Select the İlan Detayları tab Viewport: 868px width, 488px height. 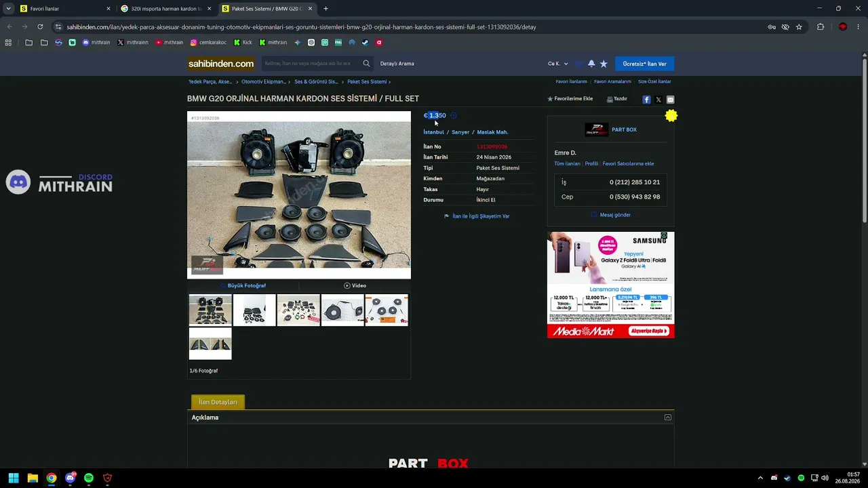(218, 402)
